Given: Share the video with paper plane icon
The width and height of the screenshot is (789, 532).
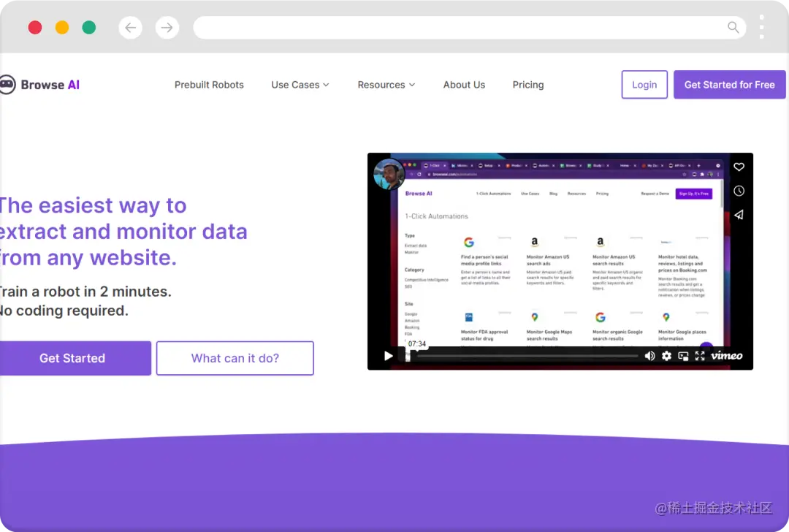Looking at the screenshot, I should tap(739, 215).
